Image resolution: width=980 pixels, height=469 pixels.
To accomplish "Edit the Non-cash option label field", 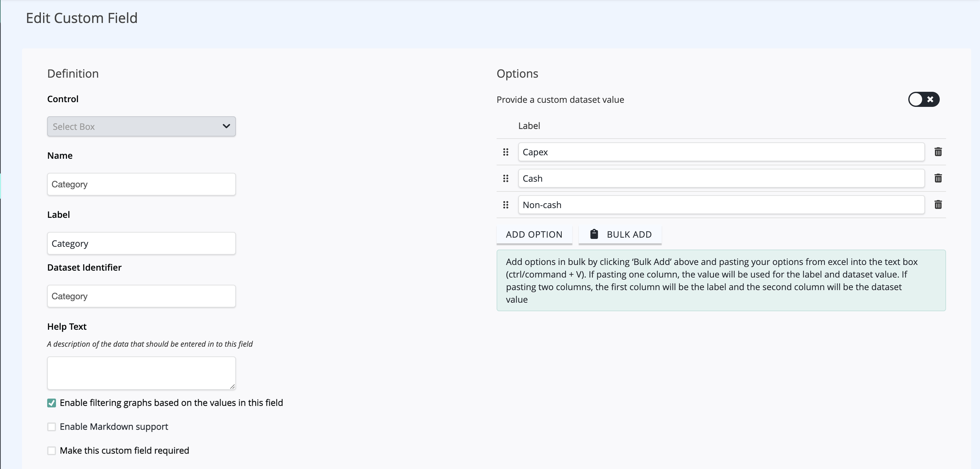I will tap(721, 205).
